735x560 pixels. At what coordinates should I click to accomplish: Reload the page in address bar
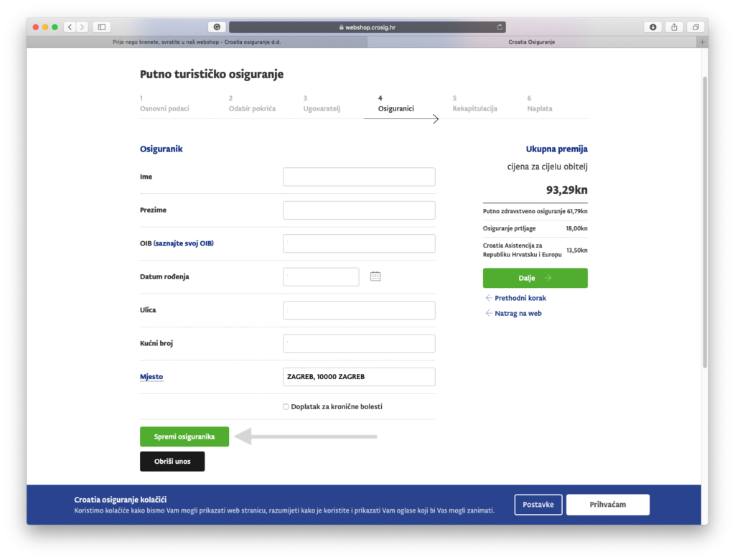coord(500,27)
